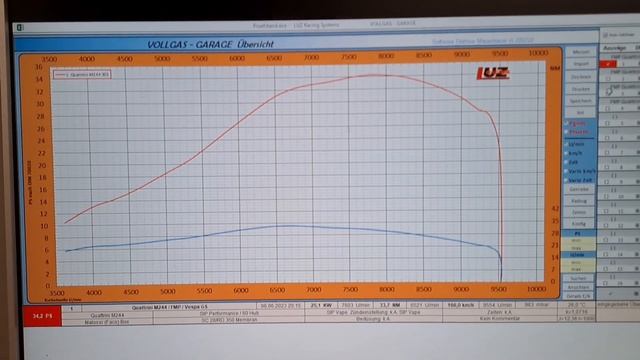The height and width of the screenshot is (360, 640).
Task: Click the Details E/A button
Action: pyautogui.click(x=579, y=296)
